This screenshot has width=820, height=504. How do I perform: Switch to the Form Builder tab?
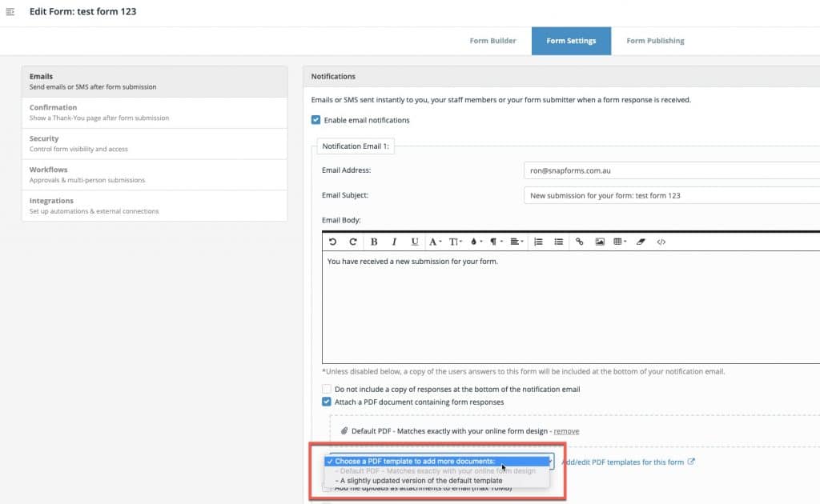pos(492,40)
